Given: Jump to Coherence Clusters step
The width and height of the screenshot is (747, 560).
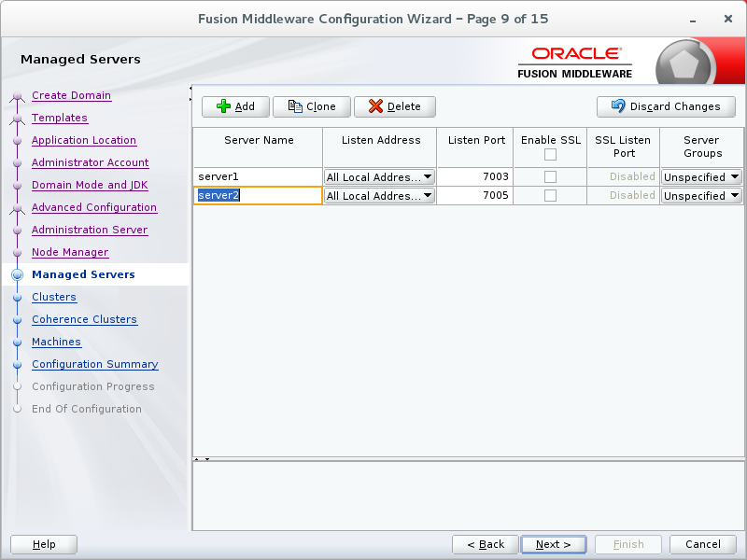Looking at the screenshot, I should [x=84, y=319].
